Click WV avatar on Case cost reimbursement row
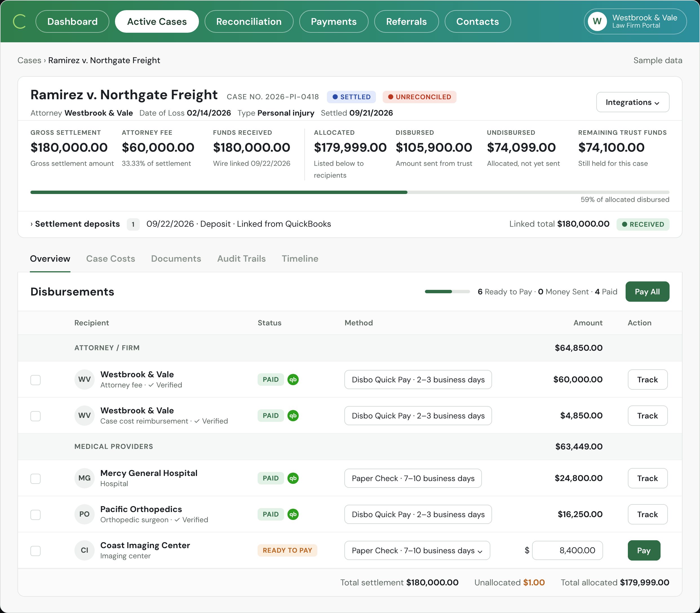700x613 pixels. pos(85,415)
